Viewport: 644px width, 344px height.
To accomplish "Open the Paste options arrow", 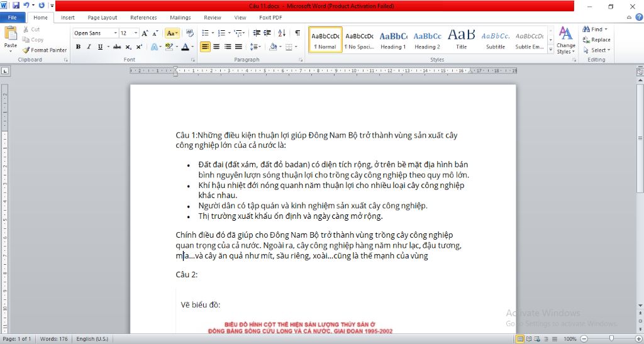I will click(x=10, y=50).
